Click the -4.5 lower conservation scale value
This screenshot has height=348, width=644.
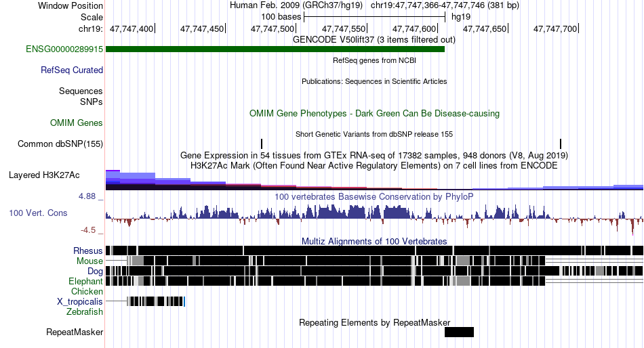pyautogui.click(x=88, y=230)
